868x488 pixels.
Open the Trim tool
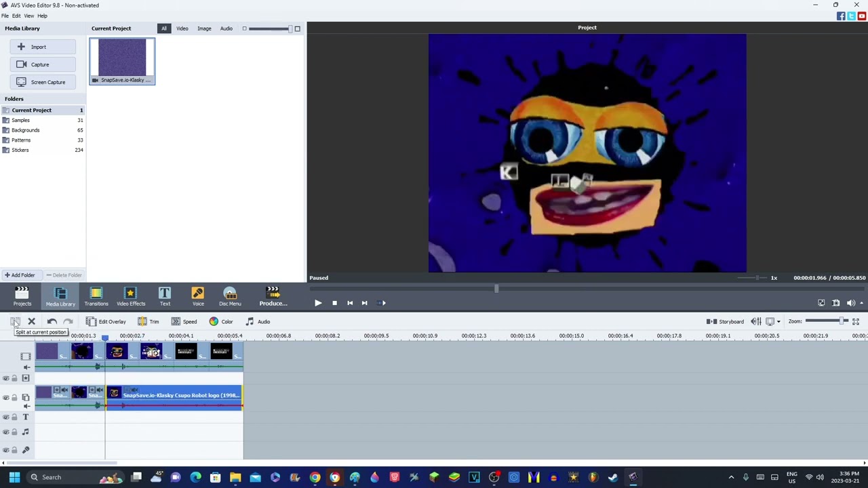click(148, 321)
